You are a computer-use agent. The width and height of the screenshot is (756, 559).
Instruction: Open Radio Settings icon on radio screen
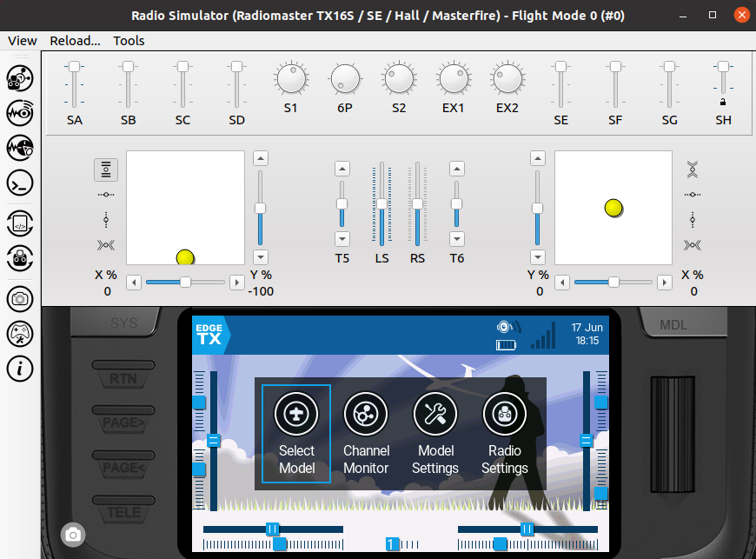click(505, 414)
